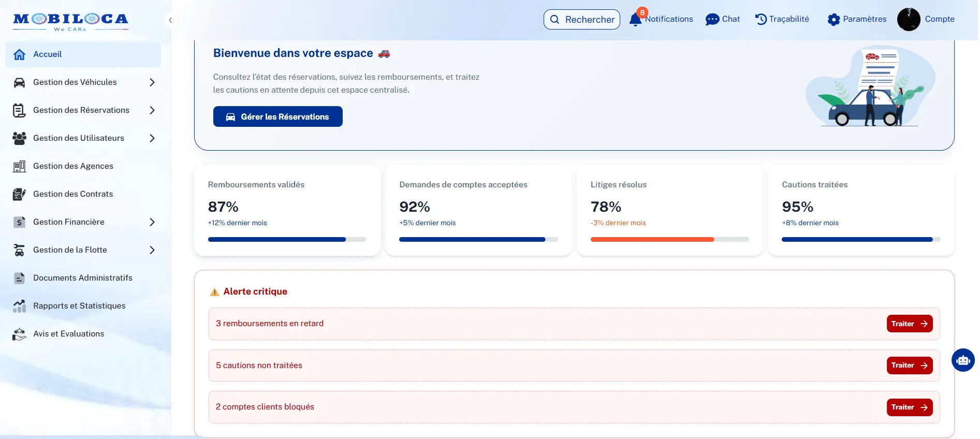Image resolution: width=980 pixels, height=439 pixels.
Task: Click the account avatar picture
Action: (909, 20)
